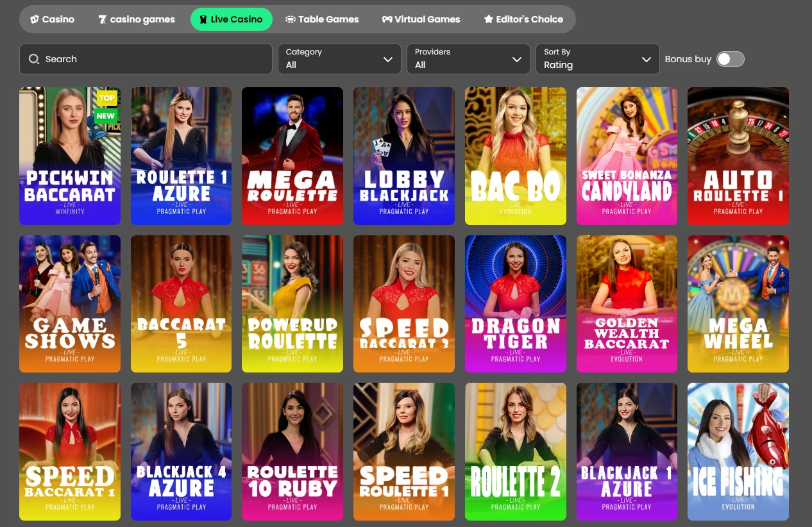Open the Speed Baccarat 3 tile
The width and height of the screenshot is (812, 527).
[x=404, y=304]
